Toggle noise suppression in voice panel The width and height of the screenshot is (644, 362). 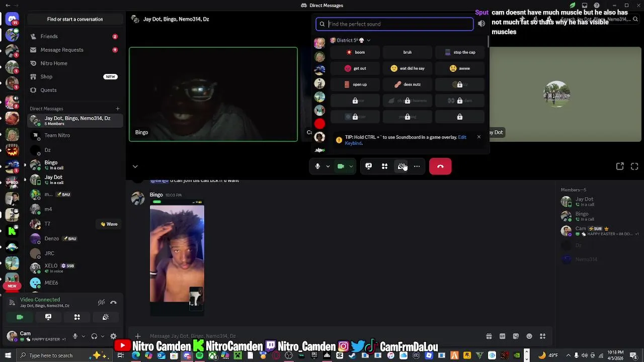pos(101,302)
